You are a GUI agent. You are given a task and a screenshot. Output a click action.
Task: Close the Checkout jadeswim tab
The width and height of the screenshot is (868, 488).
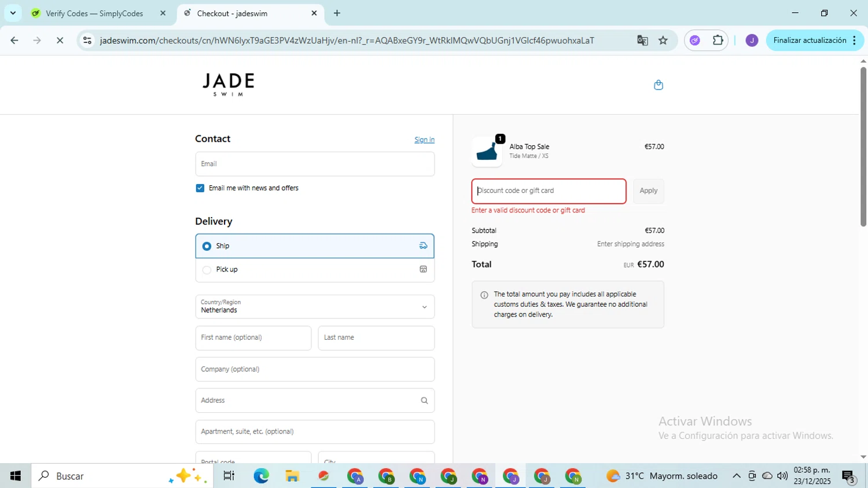point(314,13)
